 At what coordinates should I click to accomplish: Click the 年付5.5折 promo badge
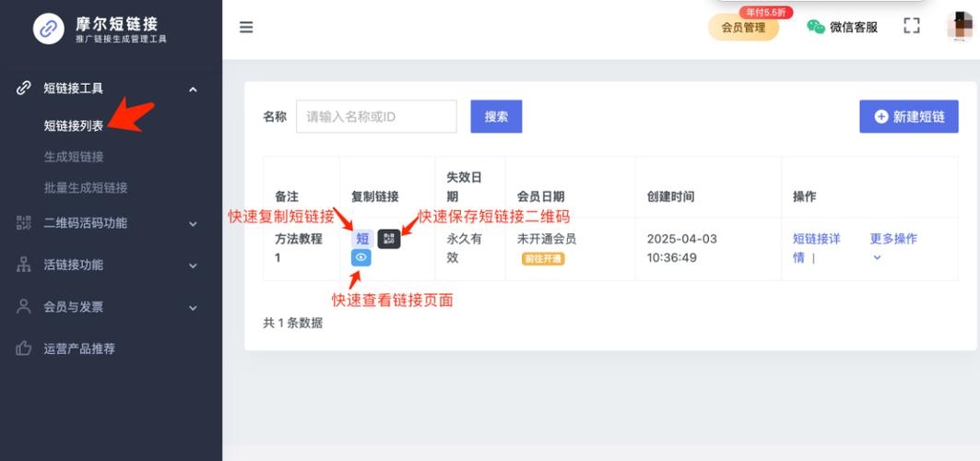click(765, 12)
